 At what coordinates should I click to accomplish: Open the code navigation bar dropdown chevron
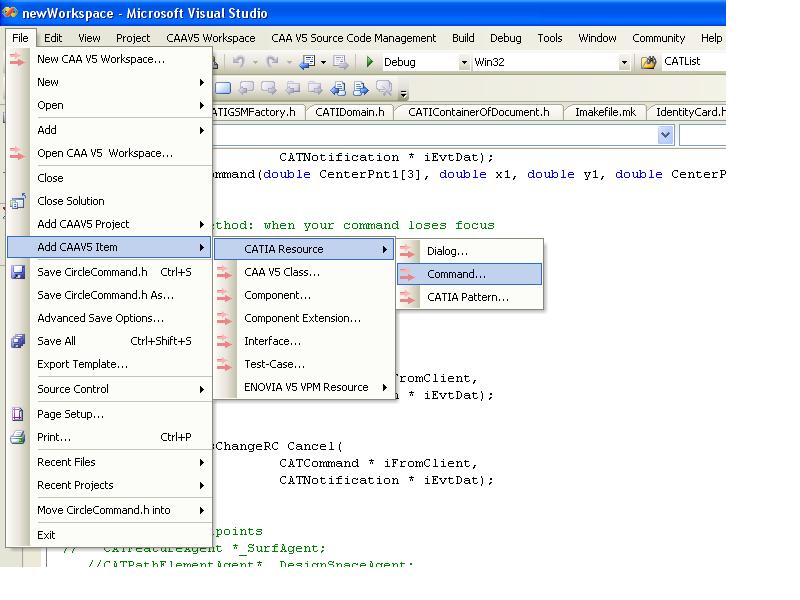point(665,135)
